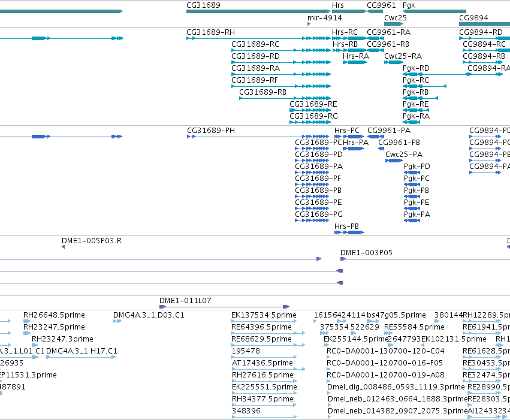Click the RH23247.5prime EST label
The image size is (510, 420).
coord(54,327)
